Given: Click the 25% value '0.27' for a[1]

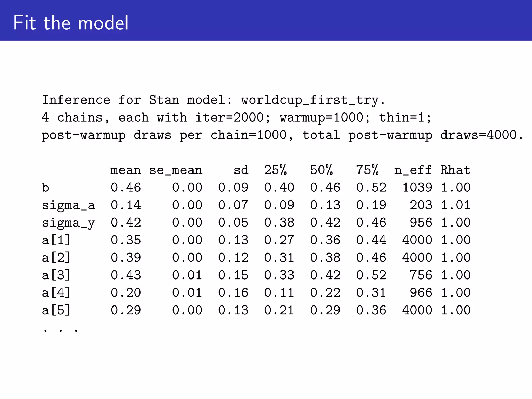Looking at the screenshot, I should tap(279, 240).
